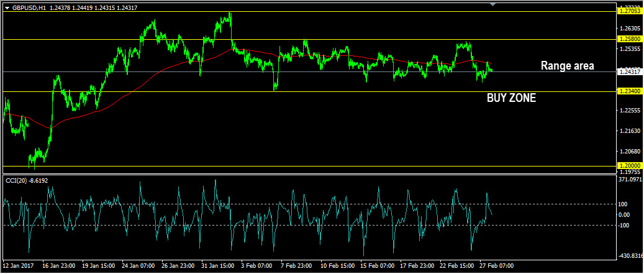The height and width of the screenshot is (274, 644).
Task: Click the '26 Jan 23:00' time label
Action: pyautogui.click(x=178, y=266)
